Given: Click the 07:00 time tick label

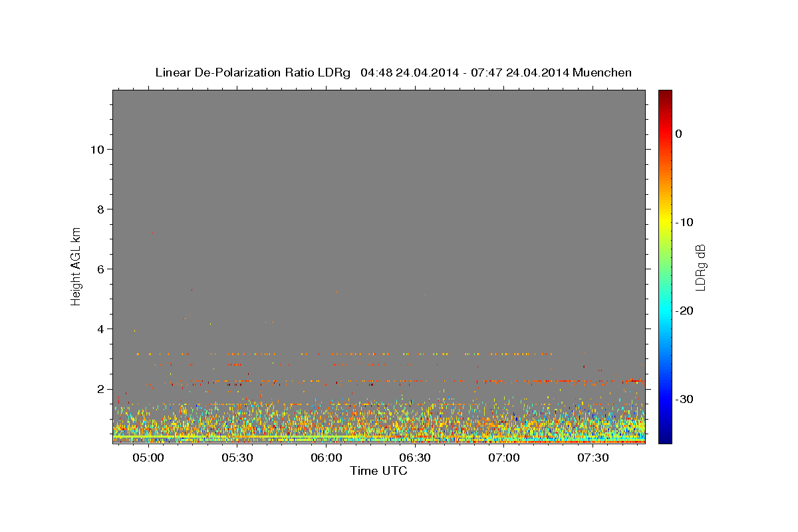Looking at the screenshot, I should pos(504,458).
